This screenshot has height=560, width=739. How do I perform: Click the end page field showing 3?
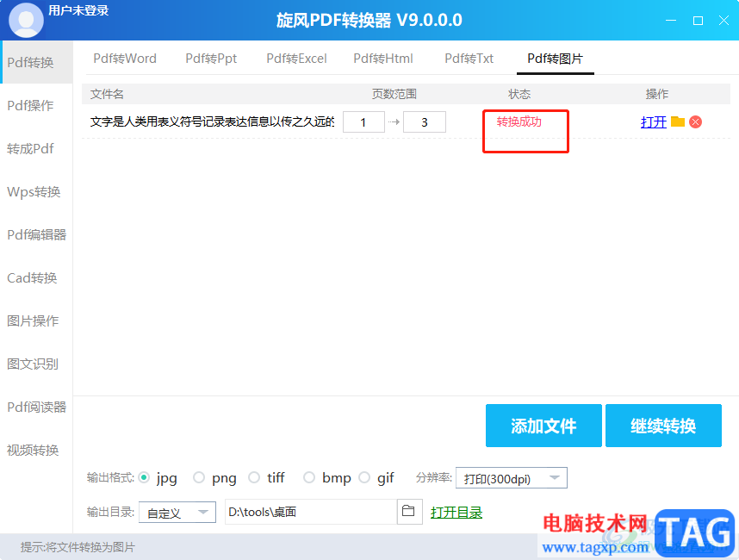(424, 122)
